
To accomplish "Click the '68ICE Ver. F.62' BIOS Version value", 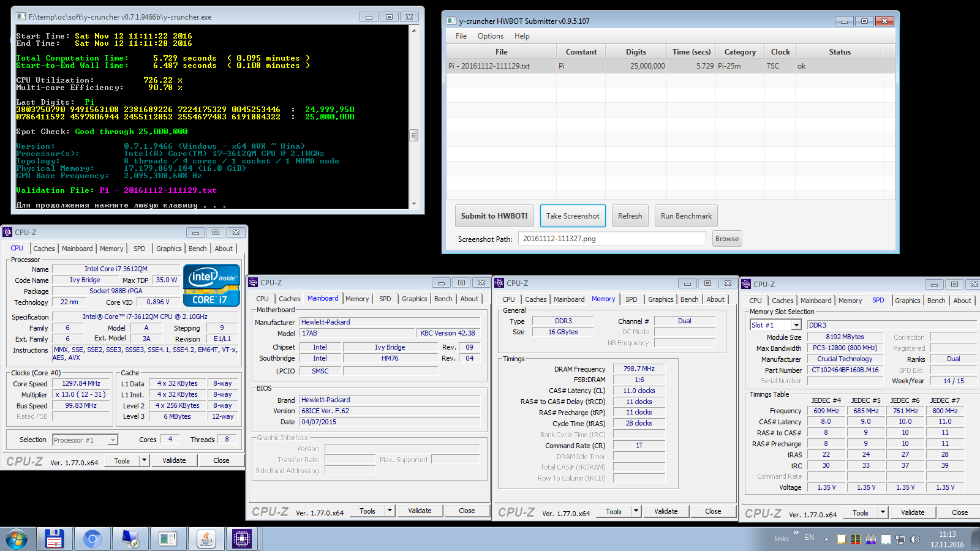I will tap(390, 411).
